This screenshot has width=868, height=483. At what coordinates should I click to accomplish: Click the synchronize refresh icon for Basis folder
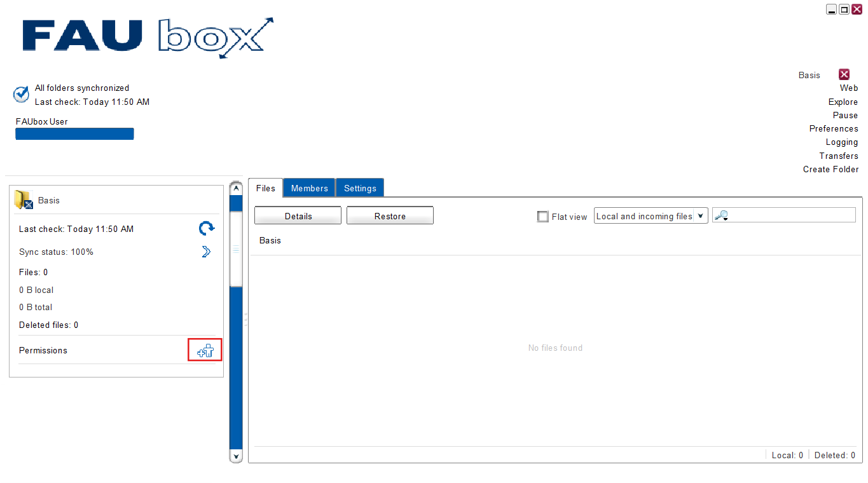207,229
